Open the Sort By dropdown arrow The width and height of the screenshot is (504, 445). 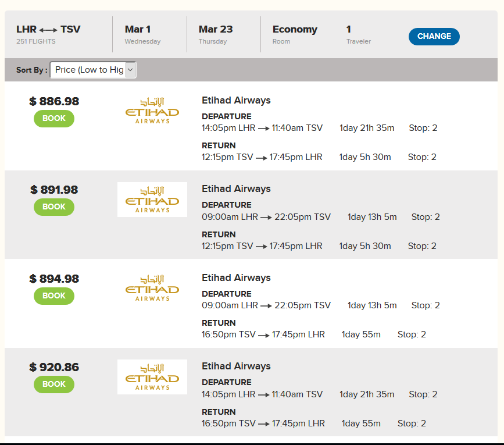[x=130, y=70]
